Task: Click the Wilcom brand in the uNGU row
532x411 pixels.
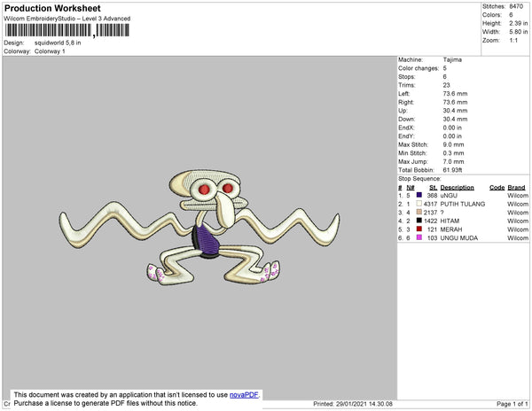Action: pos(518,196)
